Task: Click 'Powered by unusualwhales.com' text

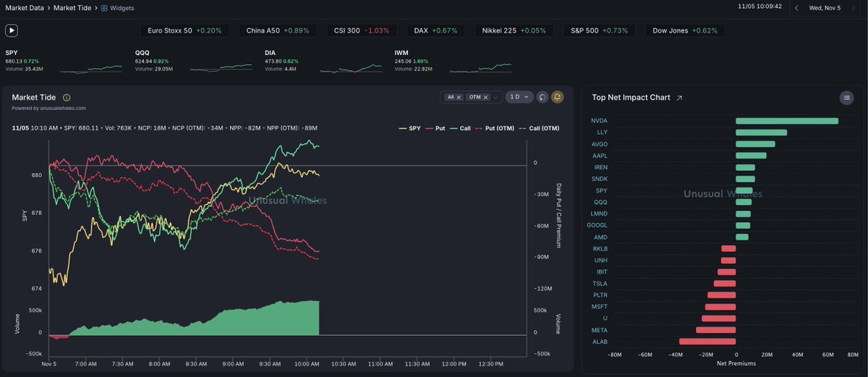Action: tap(48, 109)
